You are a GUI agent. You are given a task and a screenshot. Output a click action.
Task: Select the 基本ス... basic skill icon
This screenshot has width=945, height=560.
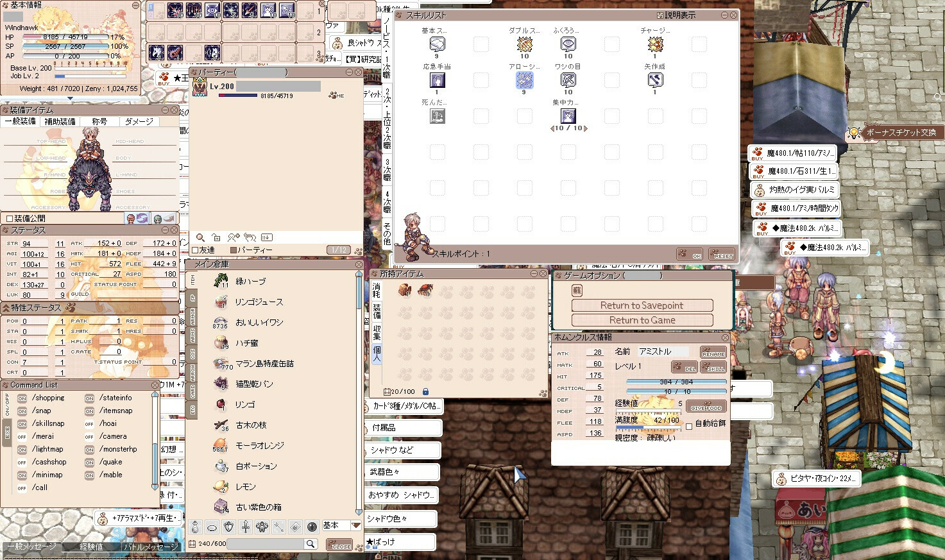point(437,44)
